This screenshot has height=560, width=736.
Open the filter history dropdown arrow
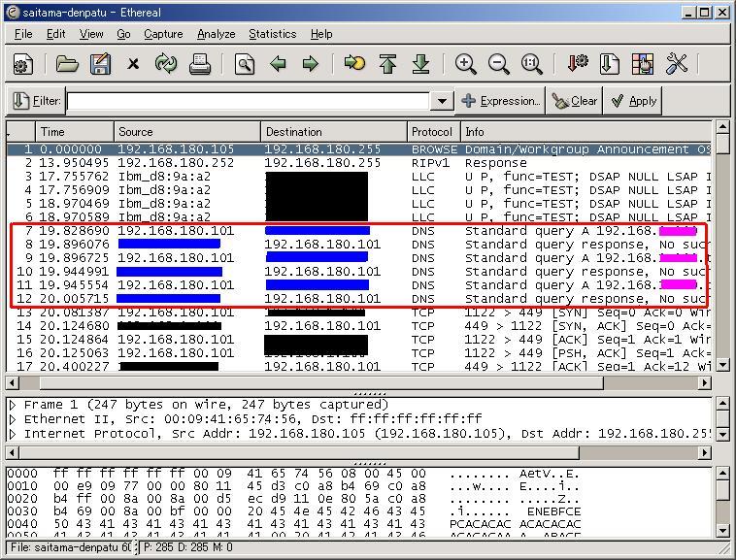[442, 101]
